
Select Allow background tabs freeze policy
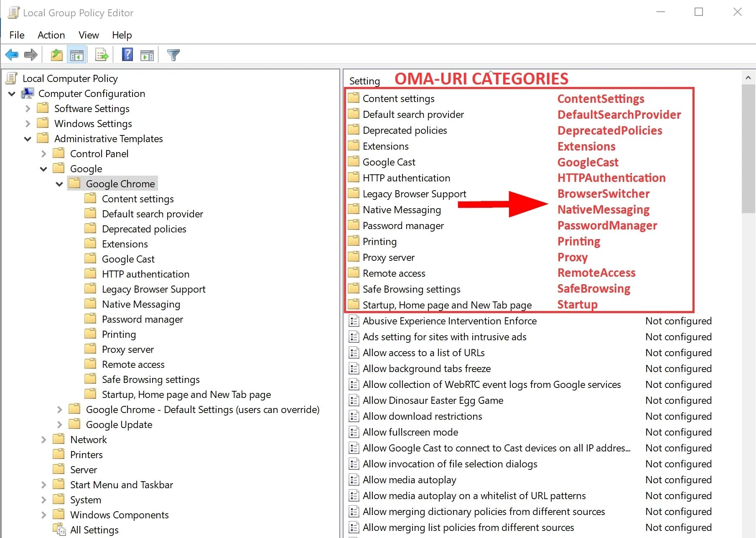(426, 369)
